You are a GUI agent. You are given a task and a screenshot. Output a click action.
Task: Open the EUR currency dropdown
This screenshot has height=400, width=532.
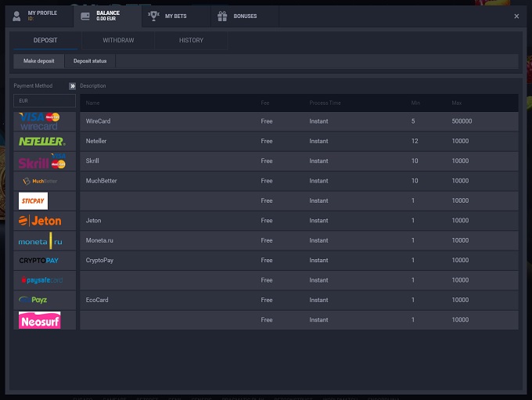[45, 101]
